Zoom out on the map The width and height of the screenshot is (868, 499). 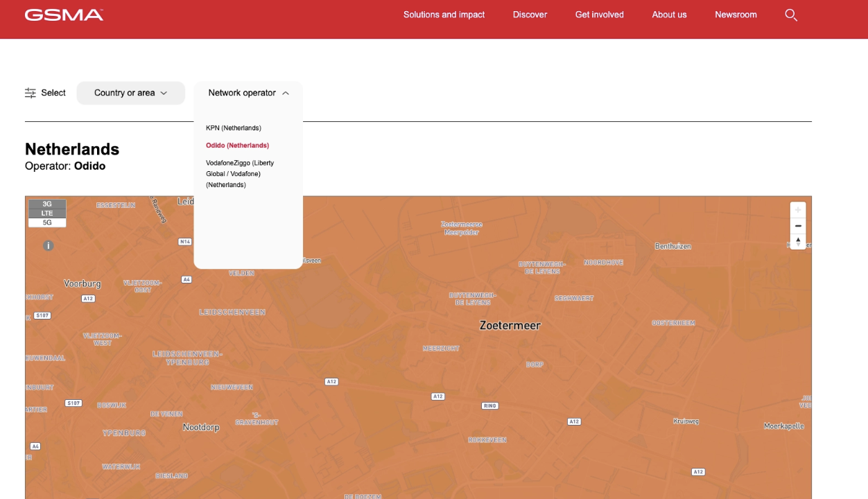798,226
